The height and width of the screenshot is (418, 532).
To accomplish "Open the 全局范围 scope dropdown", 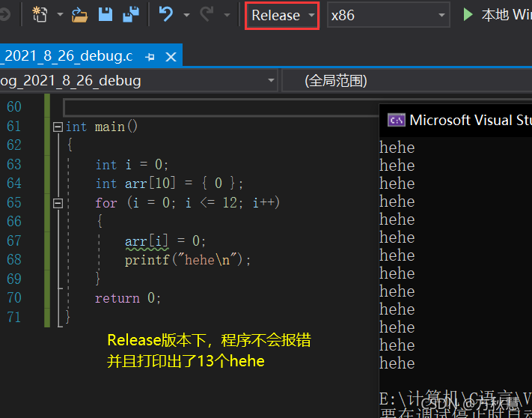I will [x=407, y=80].
